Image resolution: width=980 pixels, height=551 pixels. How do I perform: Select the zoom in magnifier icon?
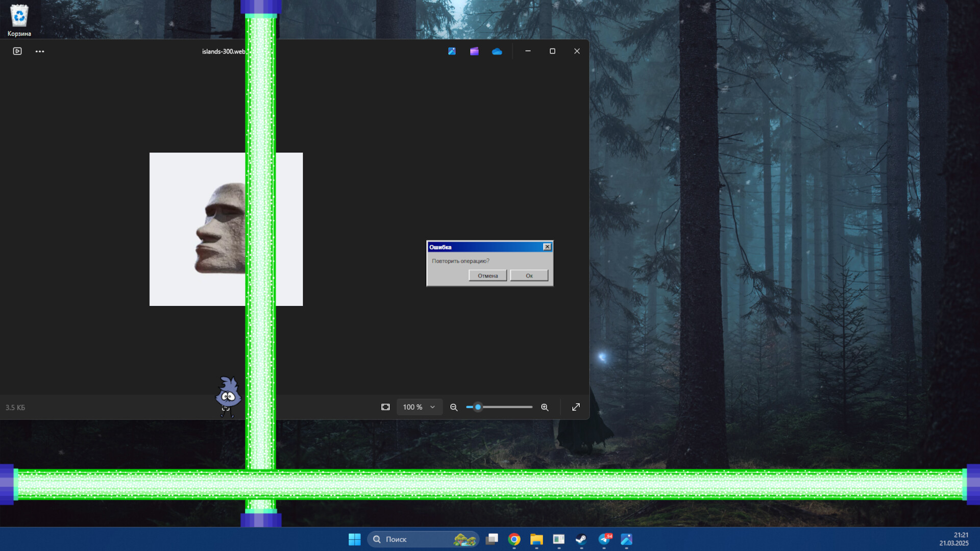(x=544, y=407)
